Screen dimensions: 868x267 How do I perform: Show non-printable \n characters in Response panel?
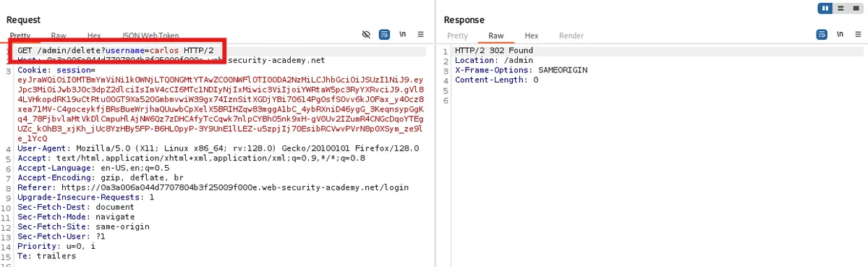click(840, 34)
